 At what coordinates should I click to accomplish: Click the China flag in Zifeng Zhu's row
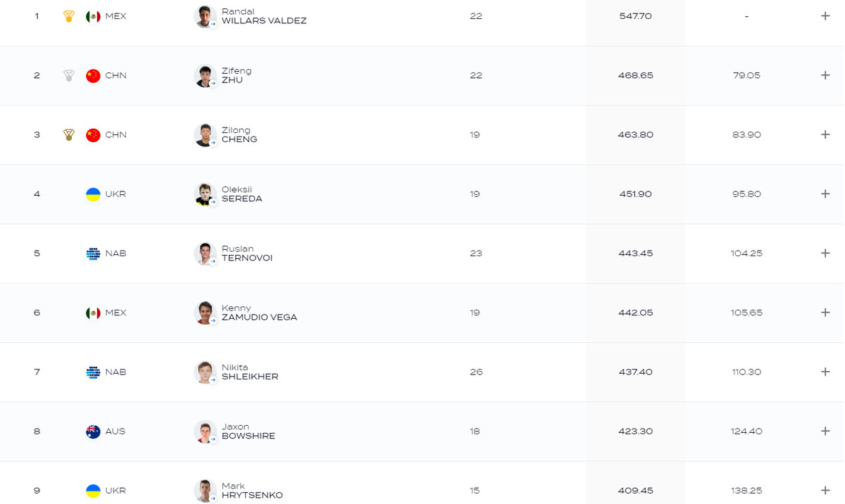tap(93, 75)
